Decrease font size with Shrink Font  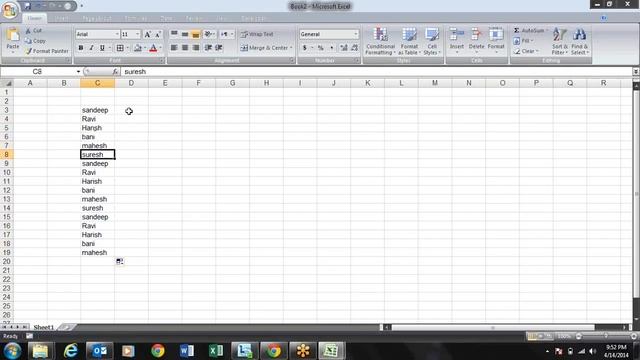(158, 35)
